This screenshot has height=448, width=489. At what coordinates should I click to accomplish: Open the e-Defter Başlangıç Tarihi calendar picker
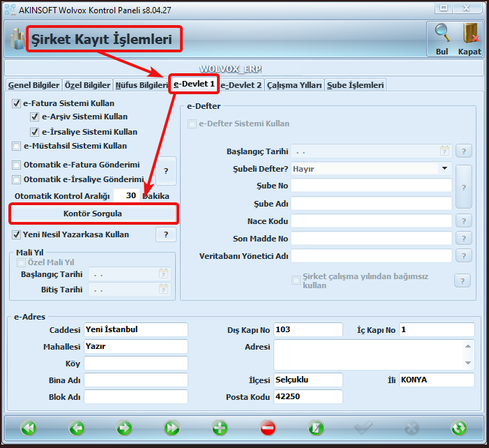click(x=444, y=151)
